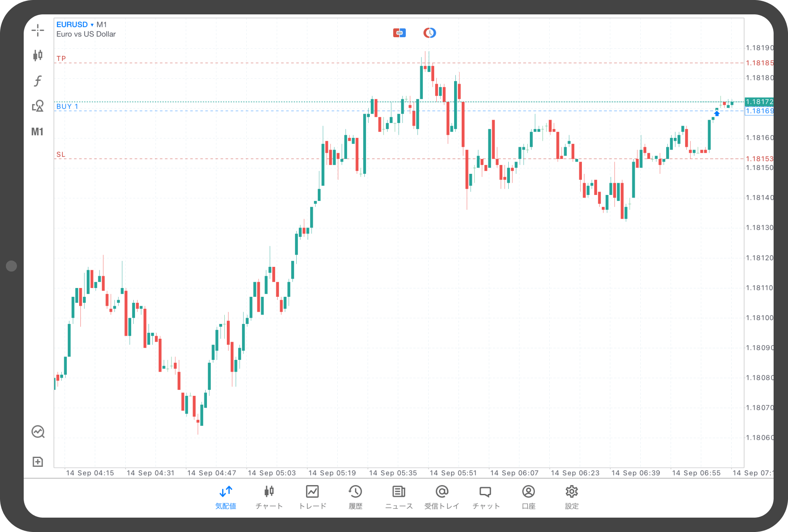Click the 1.18060 price scale label
Screen dimensions: 788x532
(x=759, y=437)
